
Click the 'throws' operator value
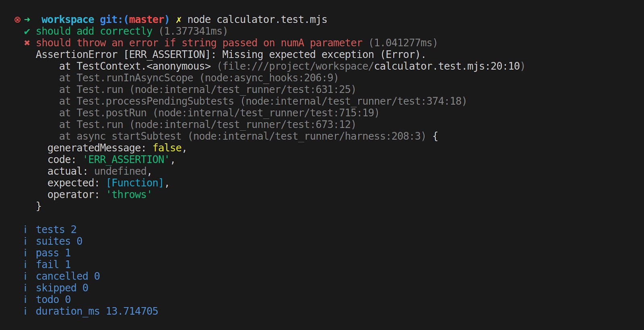(129, 195)
